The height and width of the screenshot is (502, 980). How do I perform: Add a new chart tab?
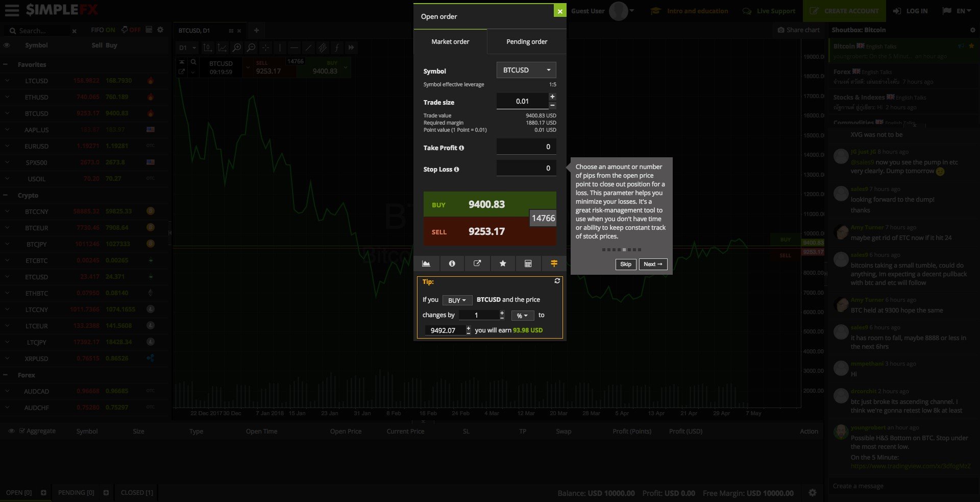(x=256, y=31)
